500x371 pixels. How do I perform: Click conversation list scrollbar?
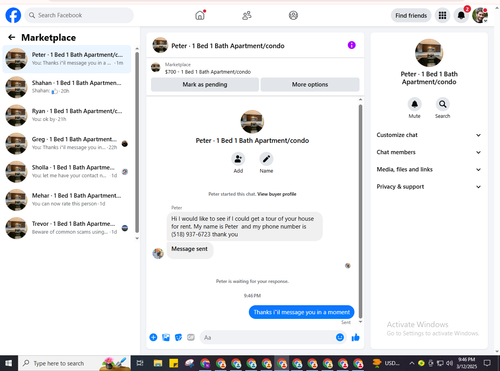pos(137,143)
